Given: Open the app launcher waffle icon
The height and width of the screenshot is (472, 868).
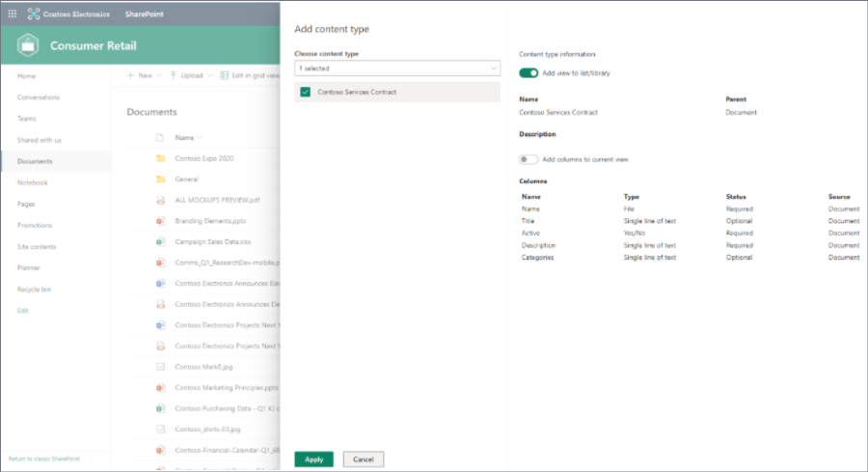Looking at the screenshot, I should (x=12, y=14).
